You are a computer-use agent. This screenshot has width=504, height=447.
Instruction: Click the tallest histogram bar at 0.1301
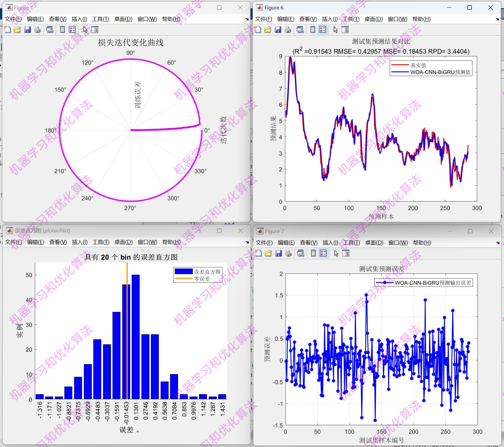136,337
